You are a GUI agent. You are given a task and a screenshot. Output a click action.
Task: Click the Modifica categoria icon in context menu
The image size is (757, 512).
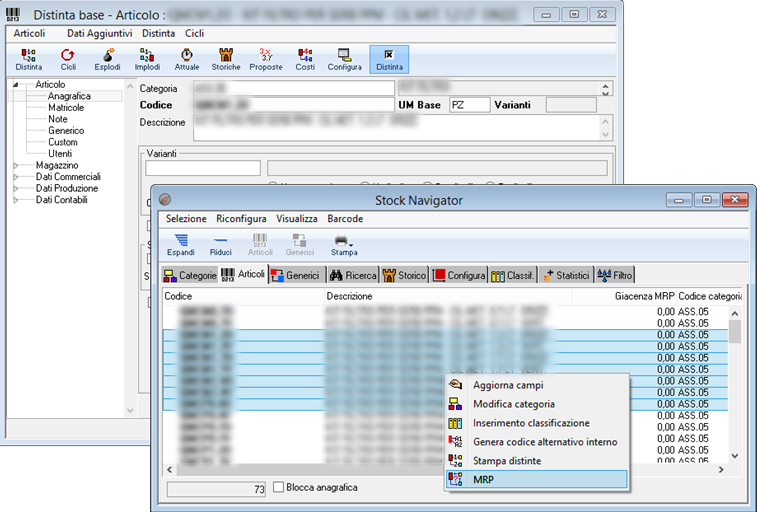[455, 403]
